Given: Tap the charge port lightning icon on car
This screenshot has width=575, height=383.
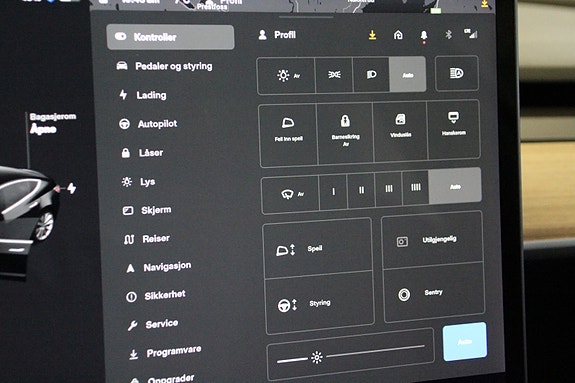Looking at the screenshot, I should 72,188.
